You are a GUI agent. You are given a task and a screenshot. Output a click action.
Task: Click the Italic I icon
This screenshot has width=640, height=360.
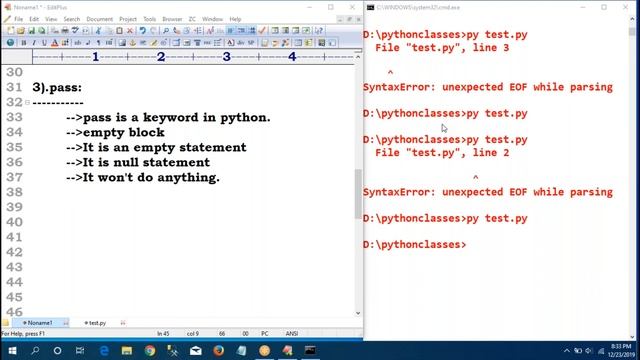tap(34, 42)
